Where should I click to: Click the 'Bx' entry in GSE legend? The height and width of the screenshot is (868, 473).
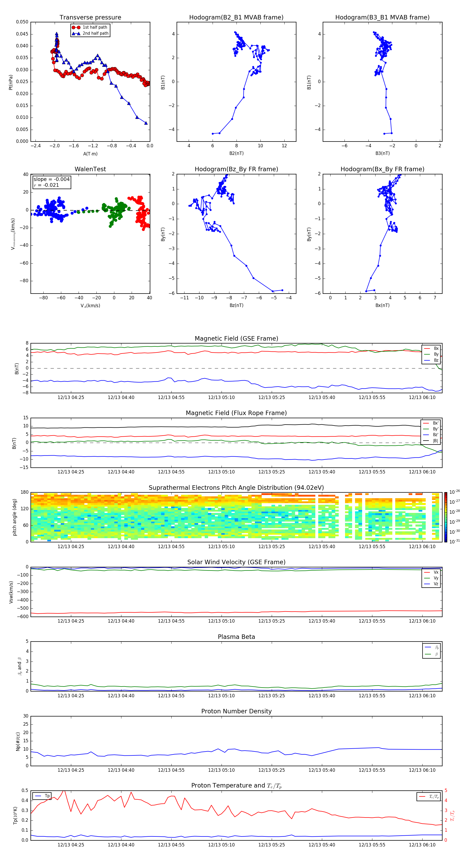(x=431, y=349)
